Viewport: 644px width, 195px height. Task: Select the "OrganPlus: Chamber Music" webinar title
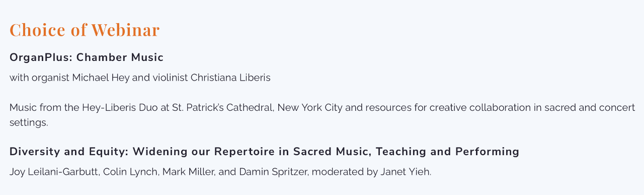tap(87, 57)
